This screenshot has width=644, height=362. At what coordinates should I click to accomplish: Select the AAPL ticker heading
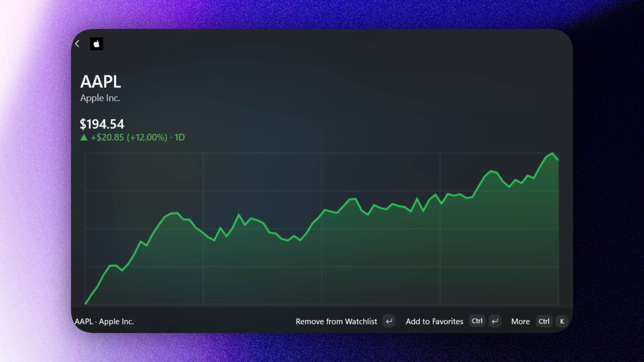(x=101, y=82)
